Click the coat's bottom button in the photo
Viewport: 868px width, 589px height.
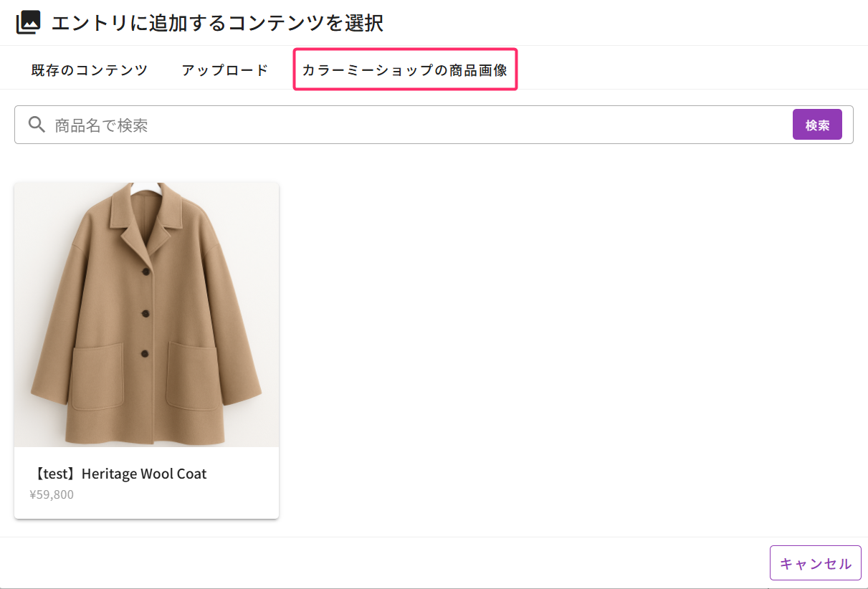[x=145, y=353]
